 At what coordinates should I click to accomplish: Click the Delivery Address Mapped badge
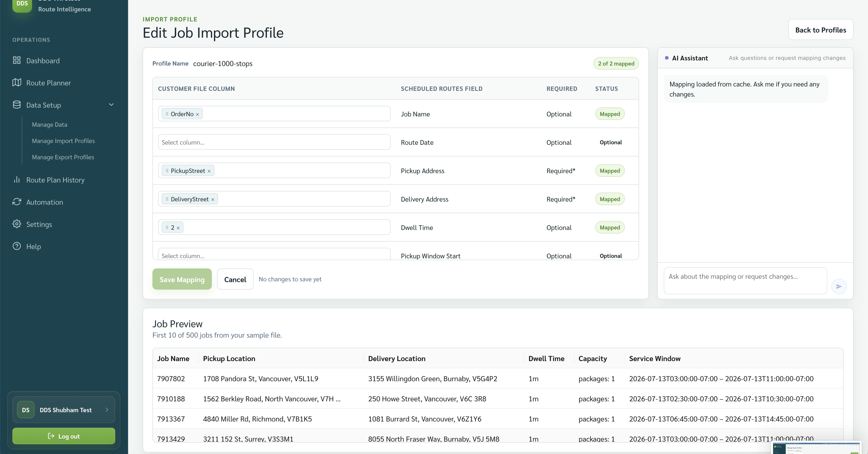click(610, 199)
